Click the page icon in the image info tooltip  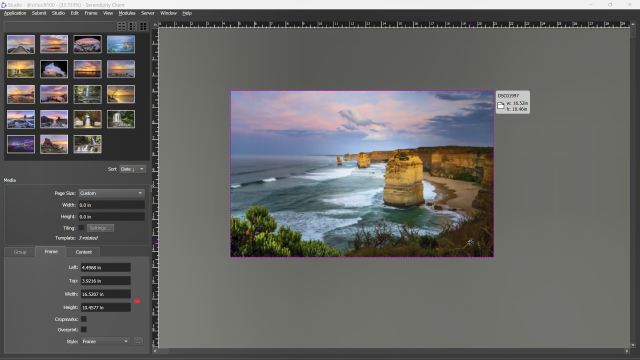(501, 106)
